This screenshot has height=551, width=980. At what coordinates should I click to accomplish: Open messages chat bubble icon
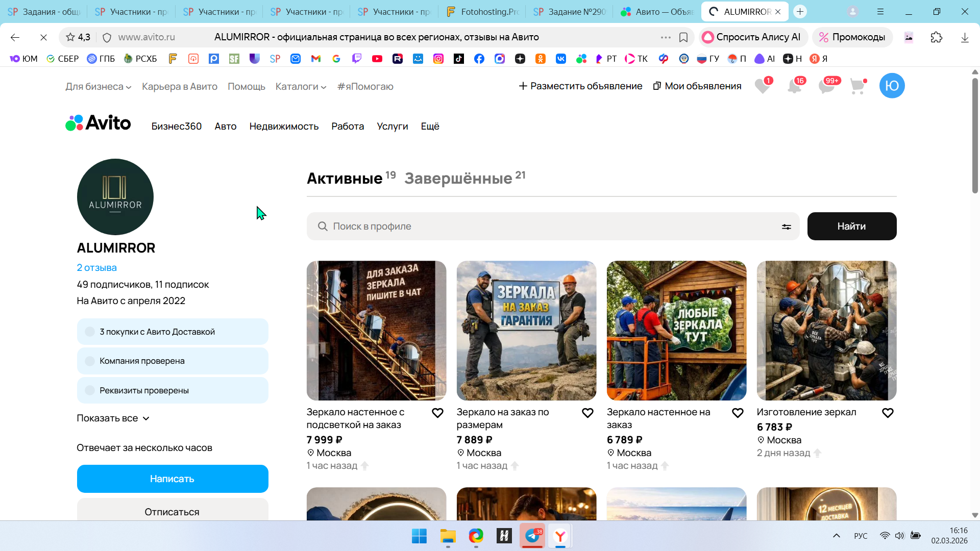point(826,86)
